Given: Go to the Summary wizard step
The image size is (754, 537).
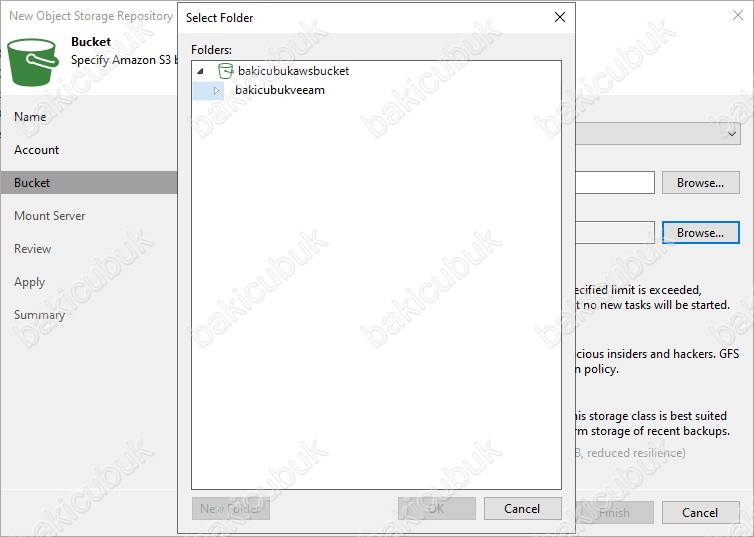Looking at the screenshot, I should click(39, 315).
